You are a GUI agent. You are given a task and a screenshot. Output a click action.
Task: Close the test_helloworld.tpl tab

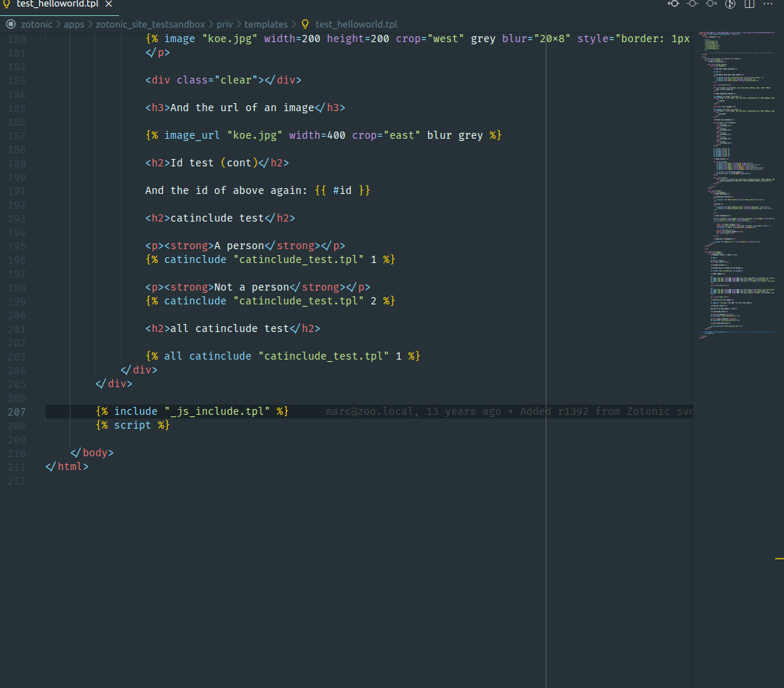[108, 4]
